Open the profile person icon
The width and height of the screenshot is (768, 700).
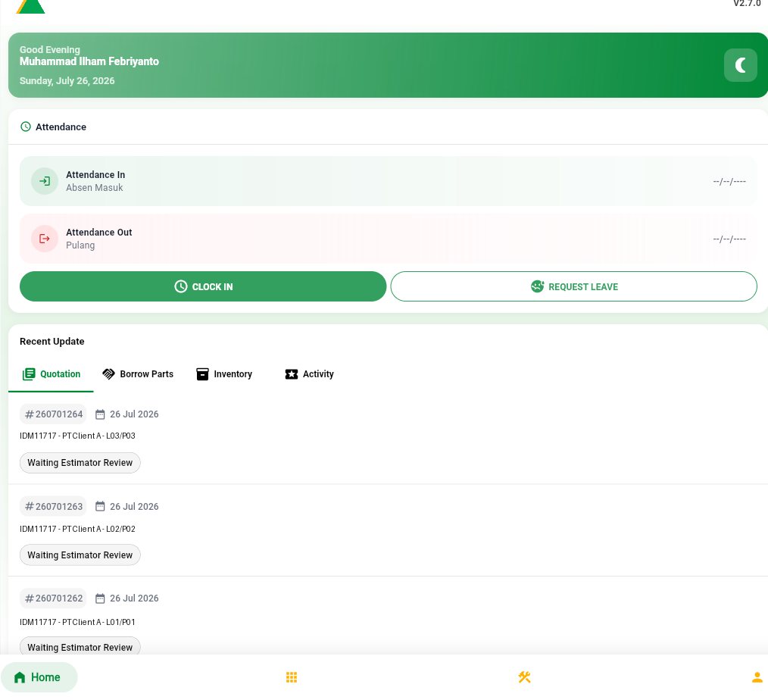click(x=757, y=677)
